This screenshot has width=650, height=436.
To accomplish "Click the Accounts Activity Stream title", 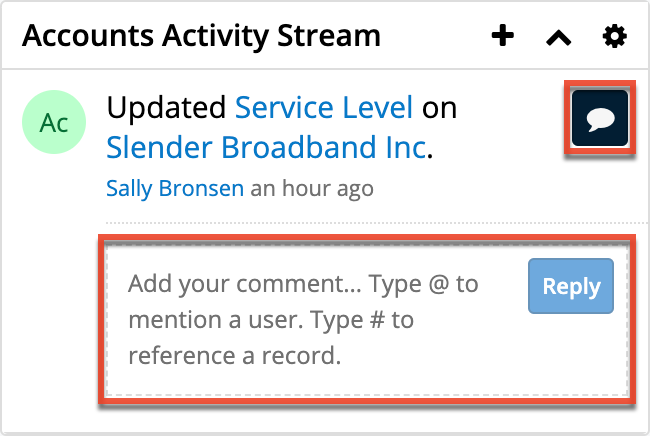I will click(x=201, y=37).
